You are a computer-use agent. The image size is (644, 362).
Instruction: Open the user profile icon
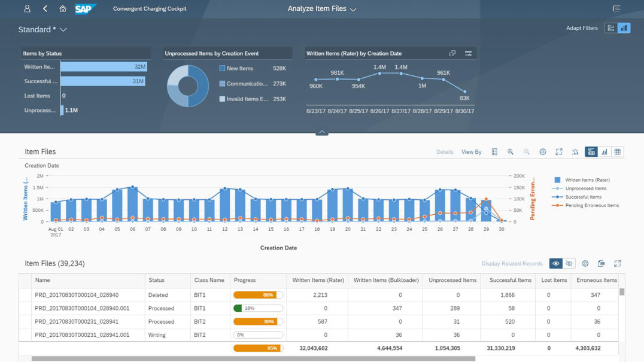coord(27,8)
